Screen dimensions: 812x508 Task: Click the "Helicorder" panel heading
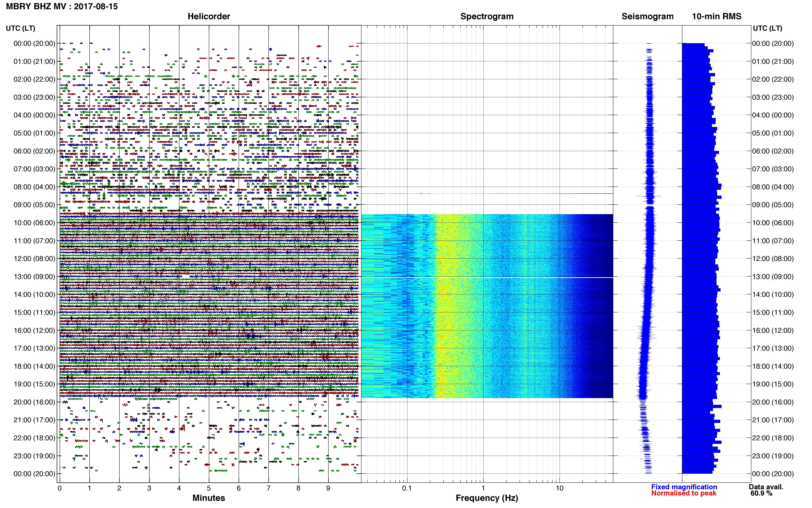(x=209, y=16)
